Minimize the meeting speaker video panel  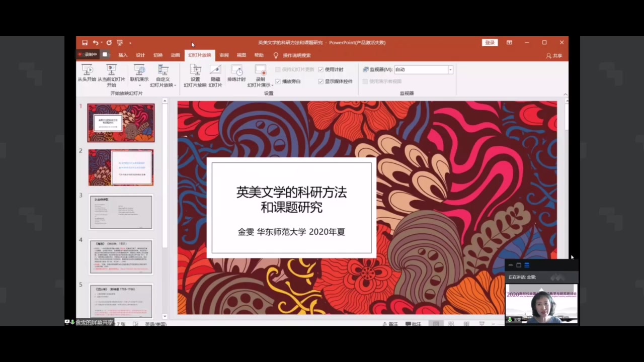[511, 265]
